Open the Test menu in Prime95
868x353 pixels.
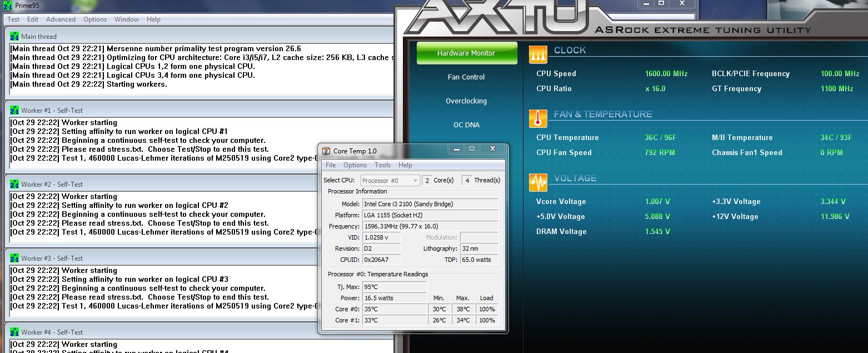click(13, 19)
